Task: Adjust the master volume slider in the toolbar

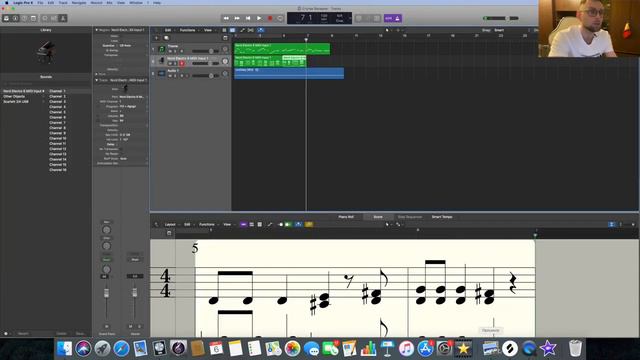Action: [501, 18]
